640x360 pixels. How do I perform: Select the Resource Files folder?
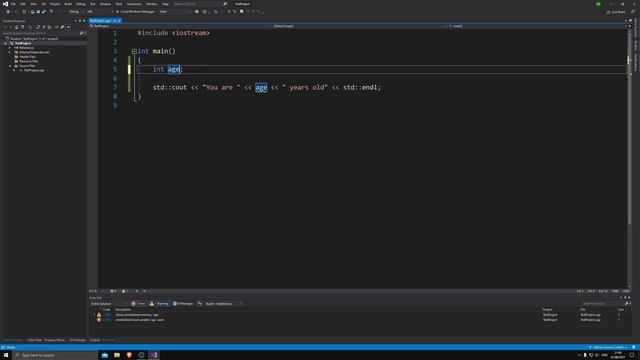click(x=28, y=61)
